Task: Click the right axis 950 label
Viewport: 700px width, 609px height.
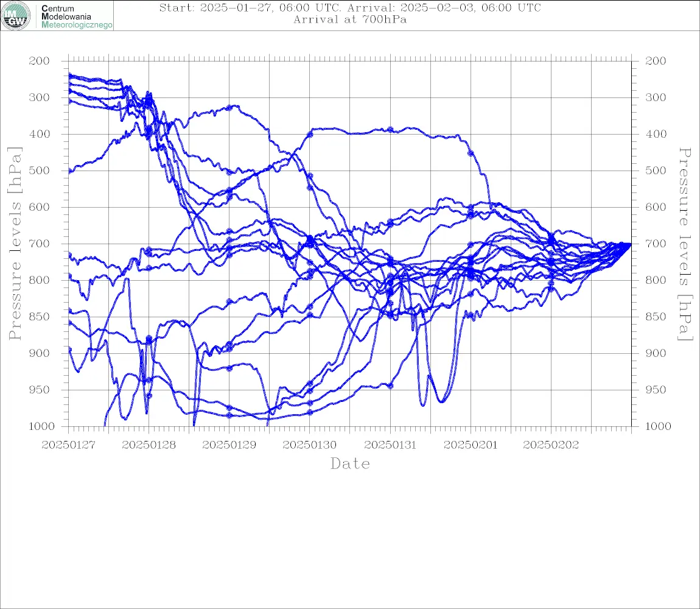Action: [656, 390]
